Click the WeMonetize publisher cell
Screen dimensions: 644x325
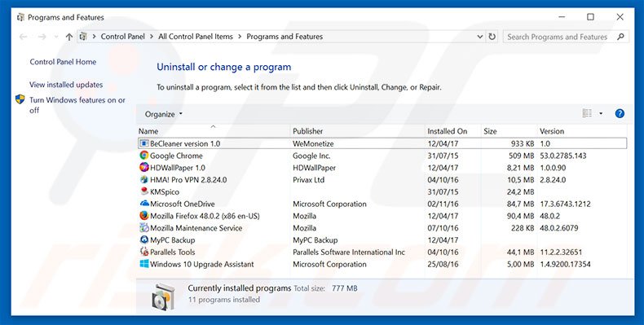pyautogui.click(x=313, y=143)
